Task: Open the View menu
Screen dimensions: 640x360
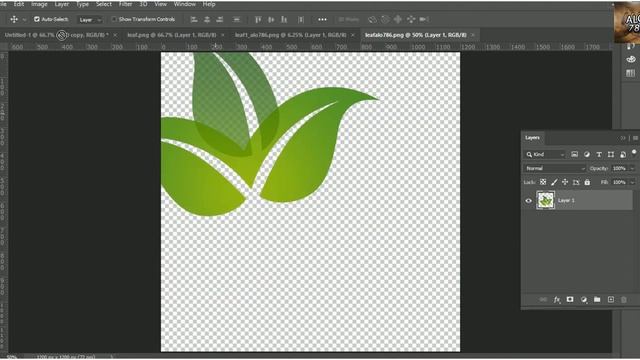Action: click(x=160, y=4)
